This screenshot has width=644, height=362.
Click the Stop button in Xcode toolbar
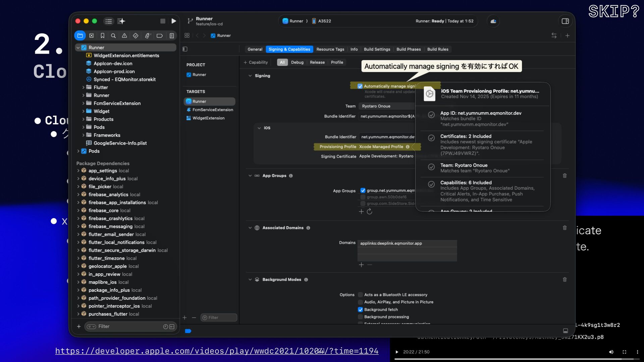click(x=163, y=21)
